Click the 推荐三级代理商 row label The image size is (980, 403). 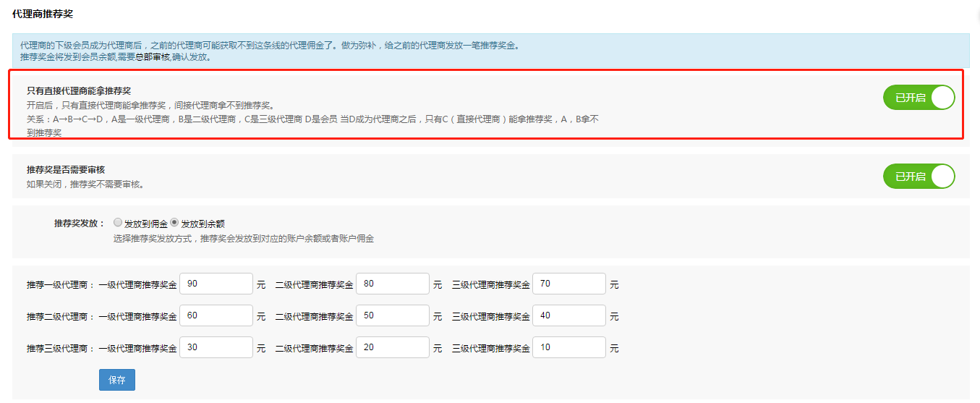pos(61,349)
